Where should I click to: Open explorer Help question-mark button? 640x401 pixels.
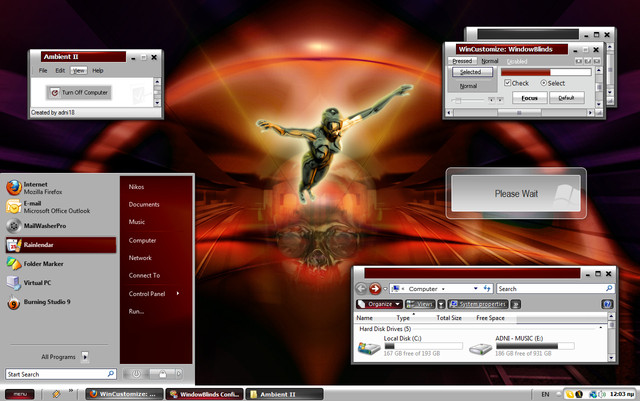tap(607, 304)
